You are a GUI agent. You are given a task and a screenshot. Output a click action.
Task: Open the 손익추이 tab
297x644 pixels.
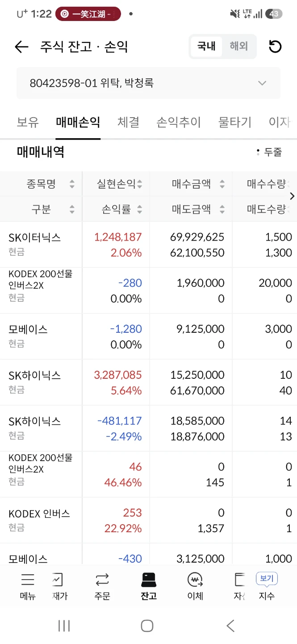click(179, 122)
